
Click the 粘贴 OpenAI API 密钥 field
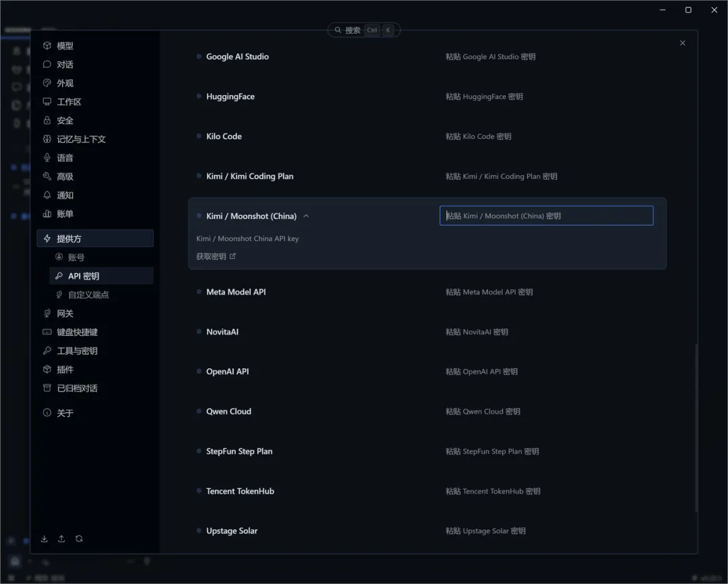click(x=547, y=372)
